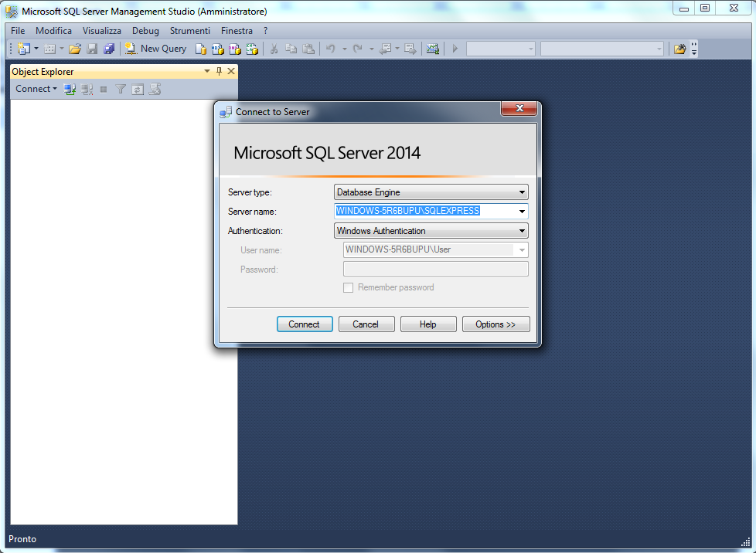This screenshot has height=553, width=756.
Task: Click the Navigate Forward icon
Action: tap(410, 49)
